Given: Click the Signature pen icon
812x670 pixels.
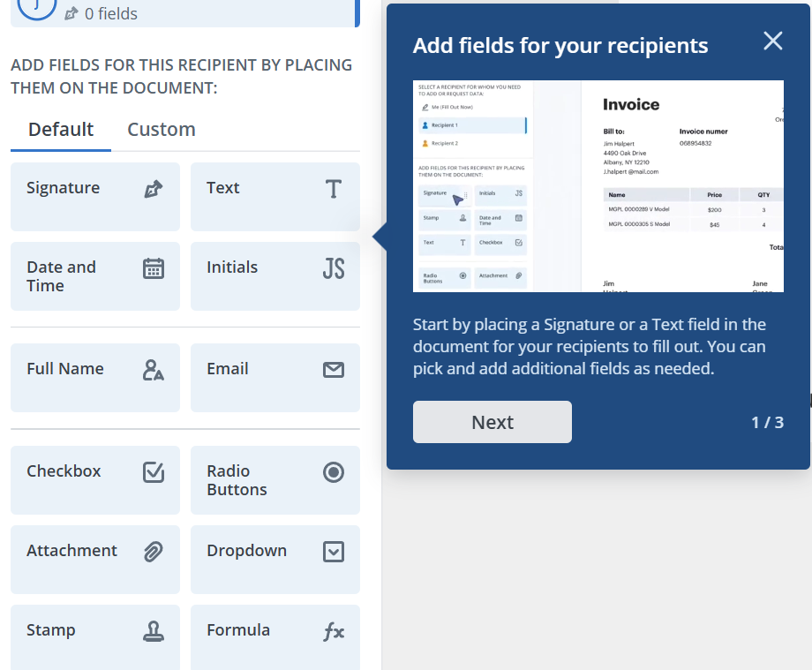Looking at the screenshot, I should pyautogui.click(x=154, y=188).
